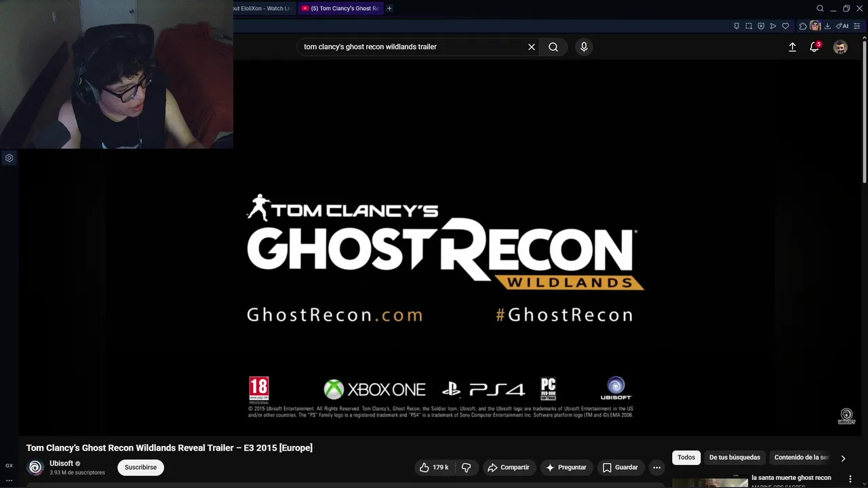868x488 pixels.
Task: Subscribe with the Suscribirse button
Action: click(140, 467)
